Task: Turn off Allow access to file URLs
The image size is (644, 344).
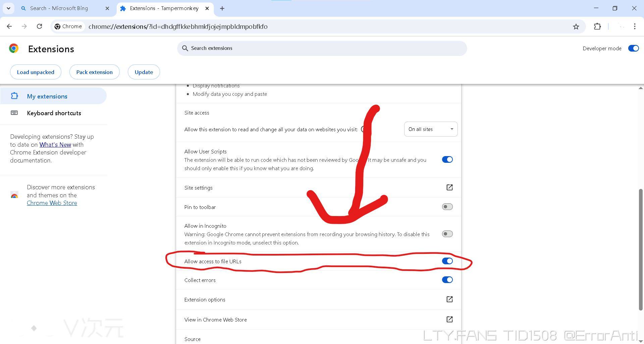Action: click(x=447, y=261)
